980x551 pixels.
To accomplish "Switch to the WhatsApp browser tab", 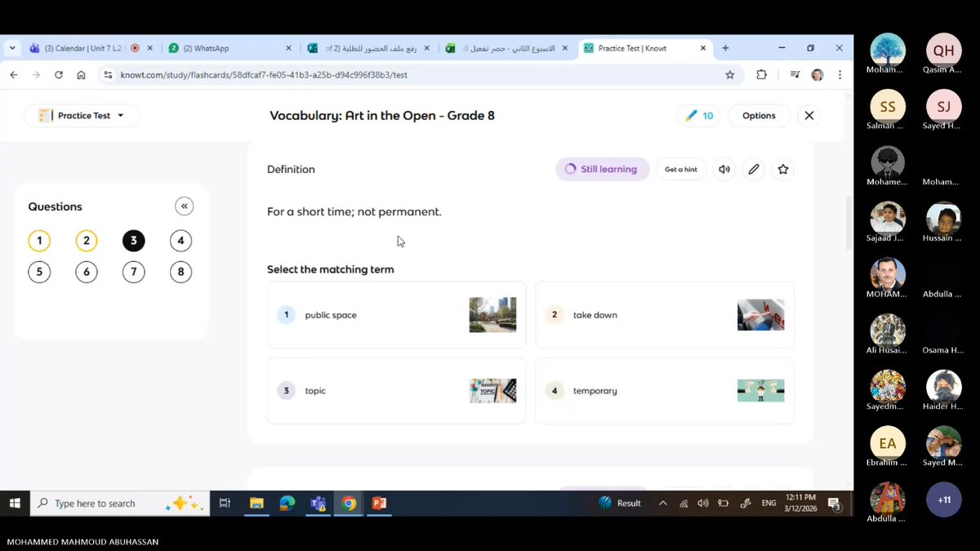I will pos(231,48).
